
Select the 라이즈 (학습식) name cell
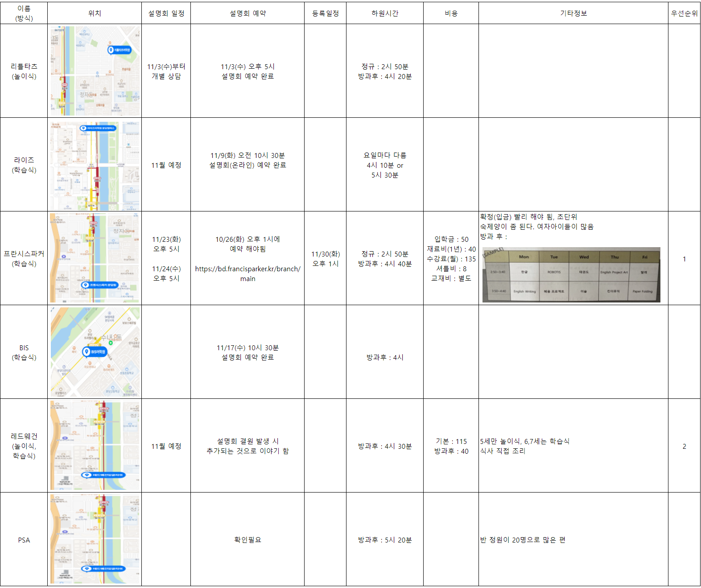[x=24, y=165]
